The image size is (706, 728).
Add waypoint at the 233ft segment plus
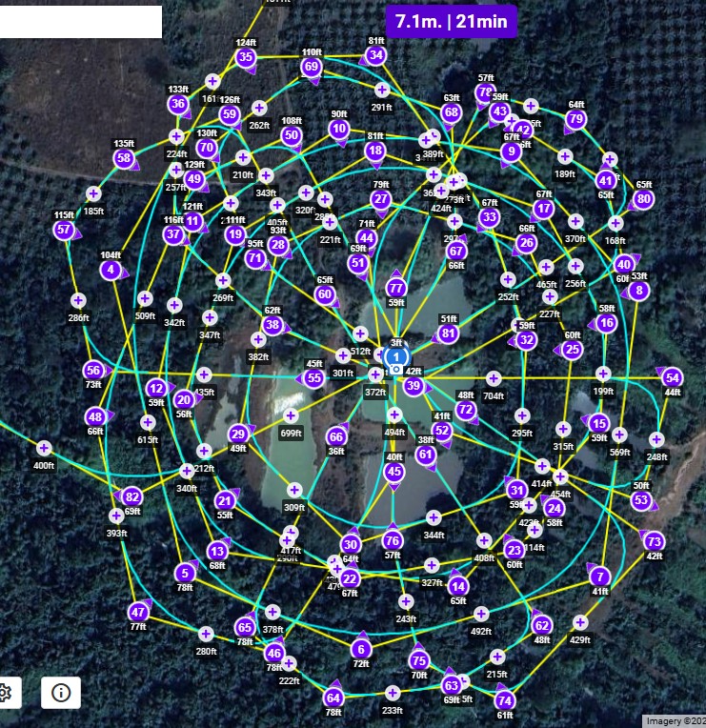[x=393, y=693]
